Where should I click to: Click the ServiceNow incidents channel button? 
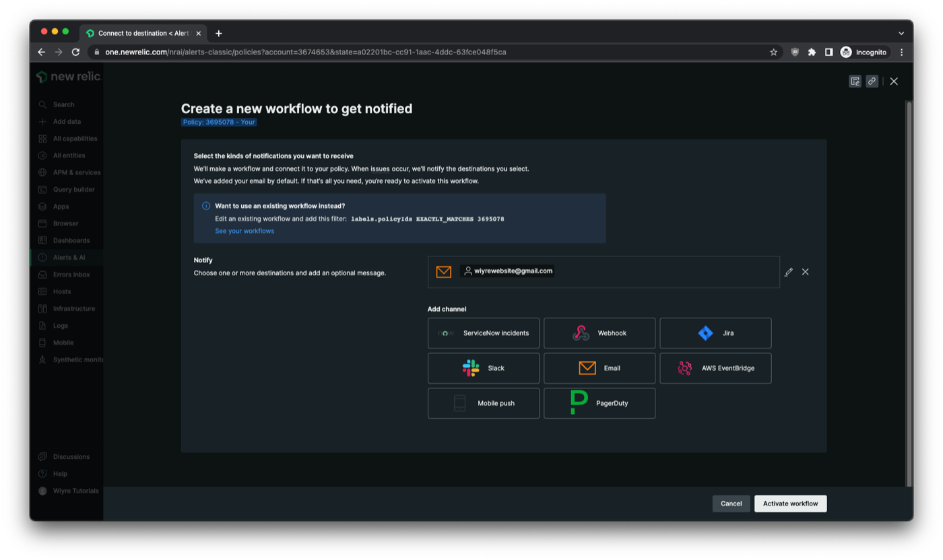point(483,333)
